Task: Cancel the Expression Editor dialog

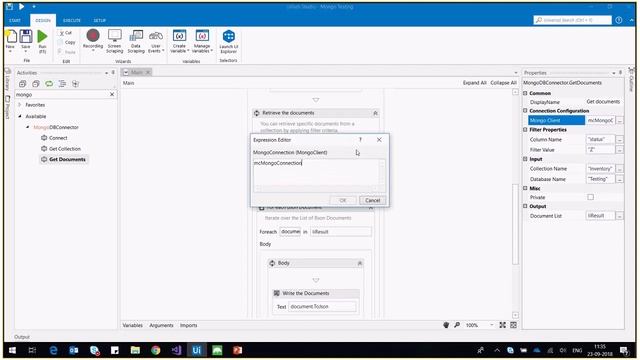Action: 372,200
